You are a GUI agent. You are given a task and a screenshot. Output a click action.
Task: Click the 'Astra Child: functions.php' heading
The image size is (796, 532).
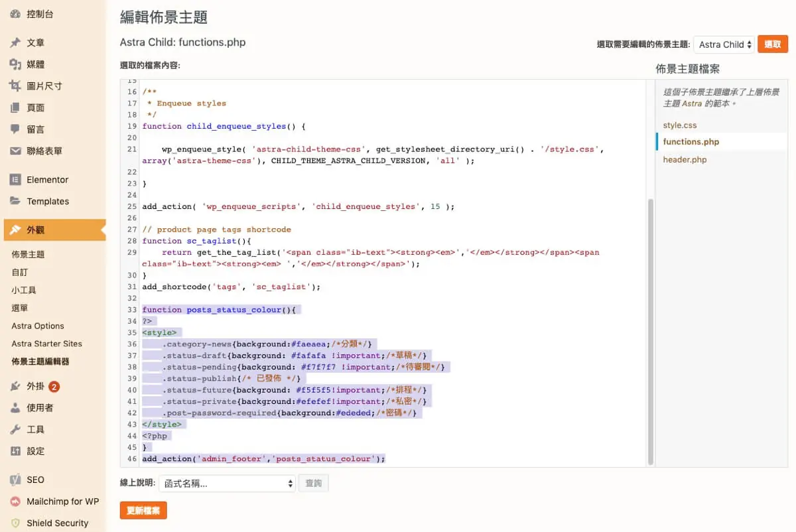pos(182,42)
